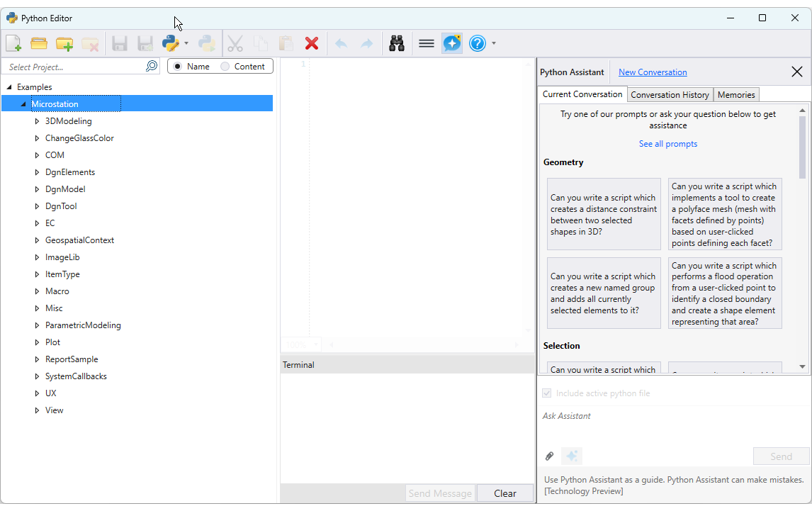Viewport: 812px width, 511px height.
Task: Click the first floppy disk save icon
Action: coord(120,43)
